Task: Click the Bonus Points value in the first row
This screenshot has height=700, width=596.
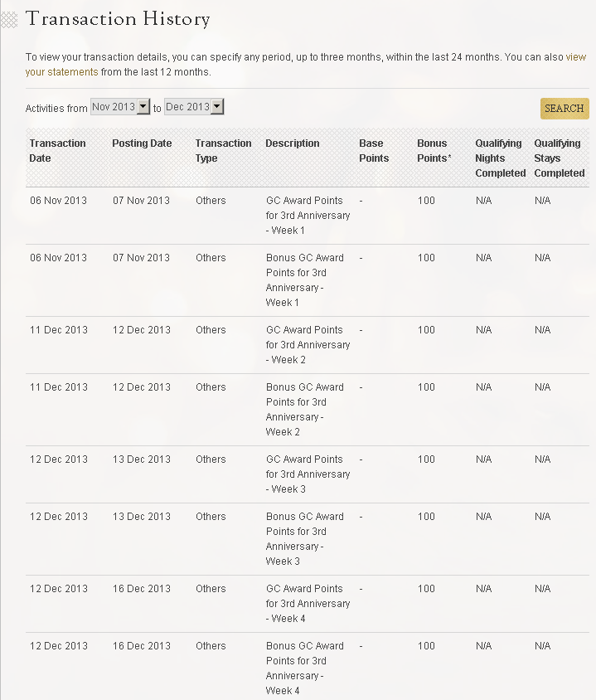Action: pos(426,201)
